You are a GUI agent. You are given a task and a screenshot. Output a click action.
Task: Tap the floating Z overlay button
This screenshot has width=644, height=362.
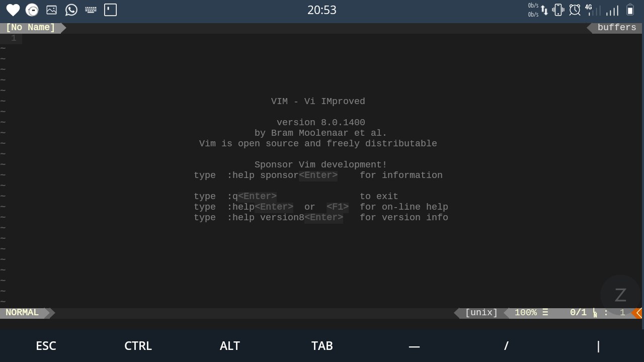click(620, 295)
